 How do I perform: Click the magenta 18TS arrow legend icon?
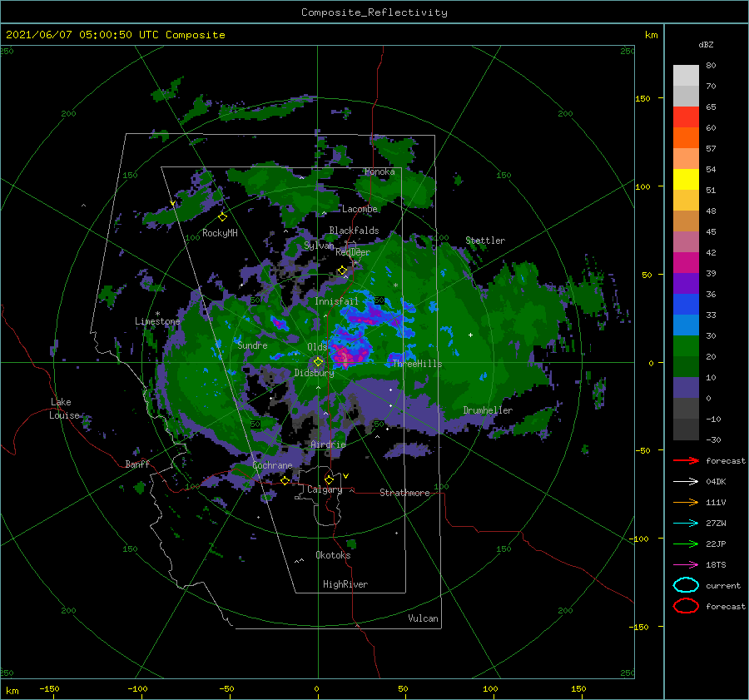click(x=686, y=565)
